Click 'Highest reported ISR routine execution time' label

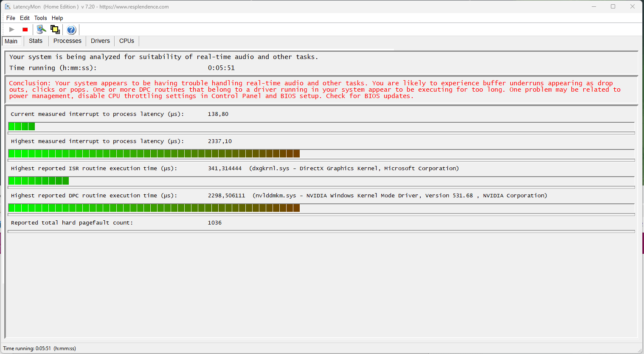tap(94, 169)
